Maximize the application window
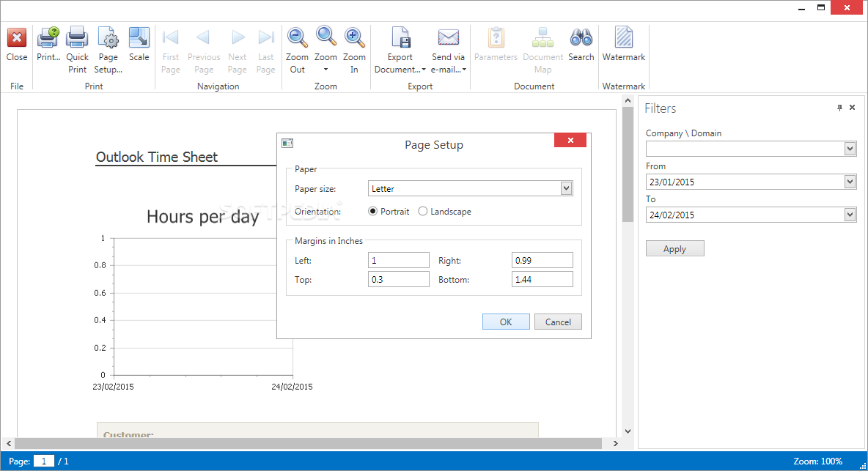868x471 pixels. tap(821, 8)
